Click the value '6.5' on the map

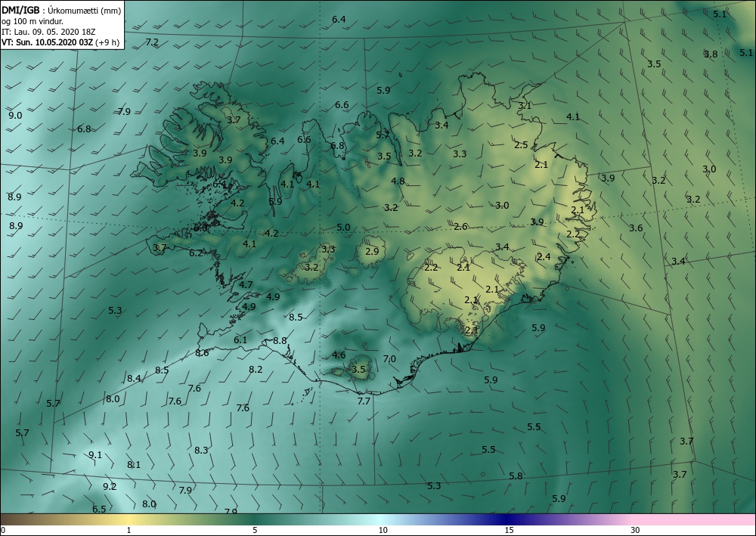tap(99, 510)
